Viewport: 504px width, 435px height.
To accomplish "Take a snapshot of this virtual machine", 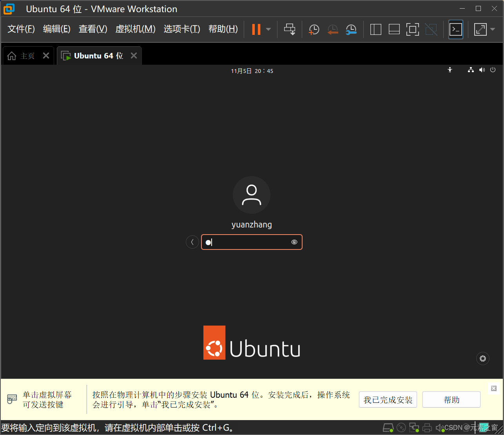I will 314,29.
